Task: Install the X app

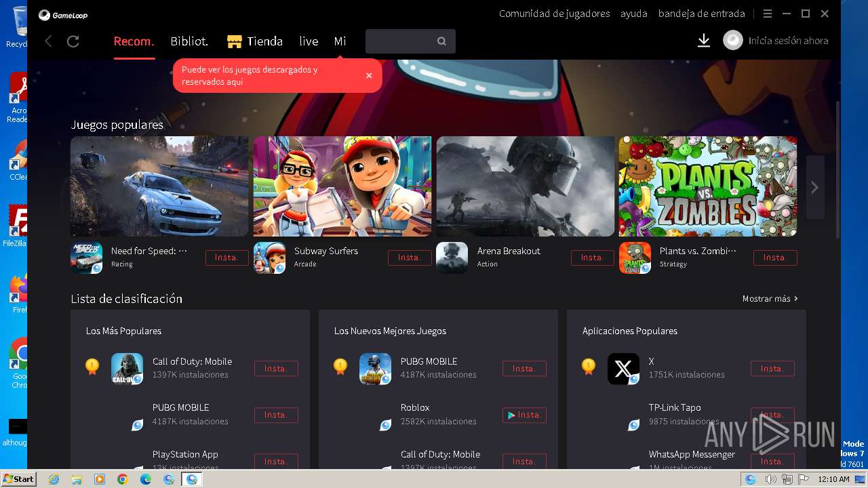Action: coord(772,369)
